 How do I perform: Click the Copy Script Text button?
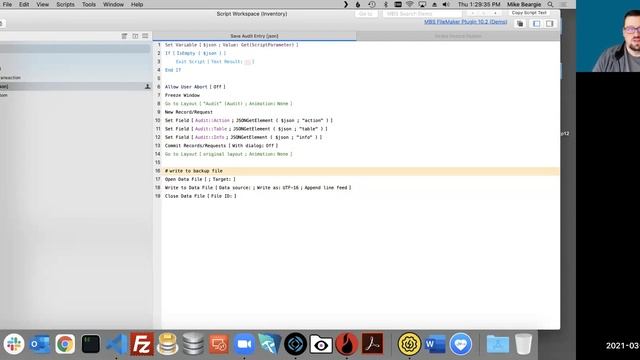point(529,13)
